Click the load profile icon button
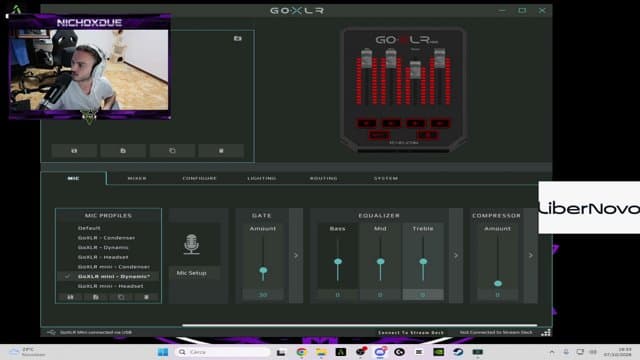Image resolution: width=640 pixels, height=360 pixels. 74,151
